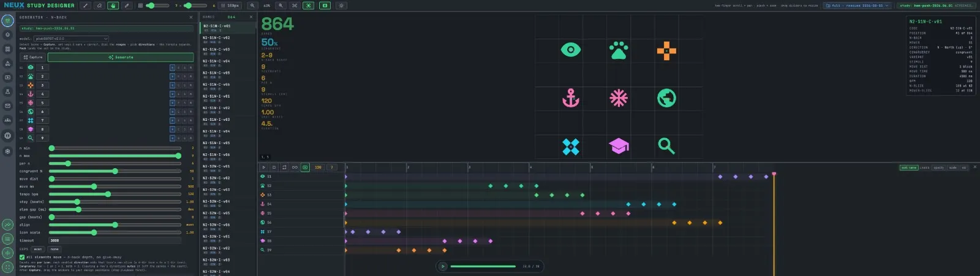Screen dimensions: 980x276
Task: Click the magnifier zoom icon in toolbar
Action: (x=252, y=6)
